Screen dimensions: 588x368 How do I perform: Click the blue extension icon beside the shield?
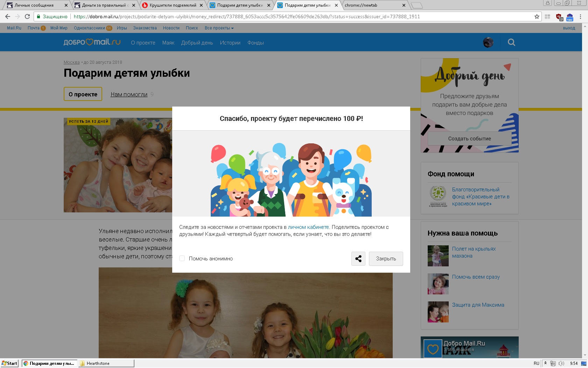coord(570,17)
